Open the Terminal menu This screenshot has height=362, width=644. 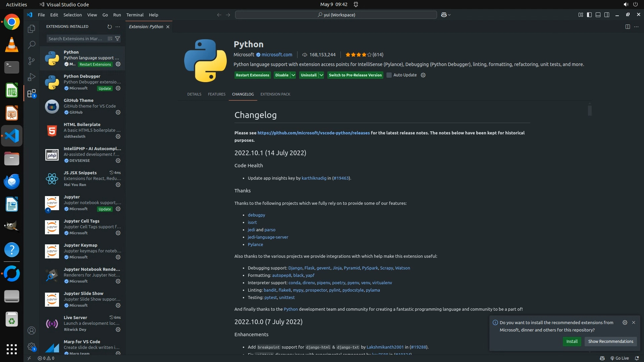tap(135, 15)
